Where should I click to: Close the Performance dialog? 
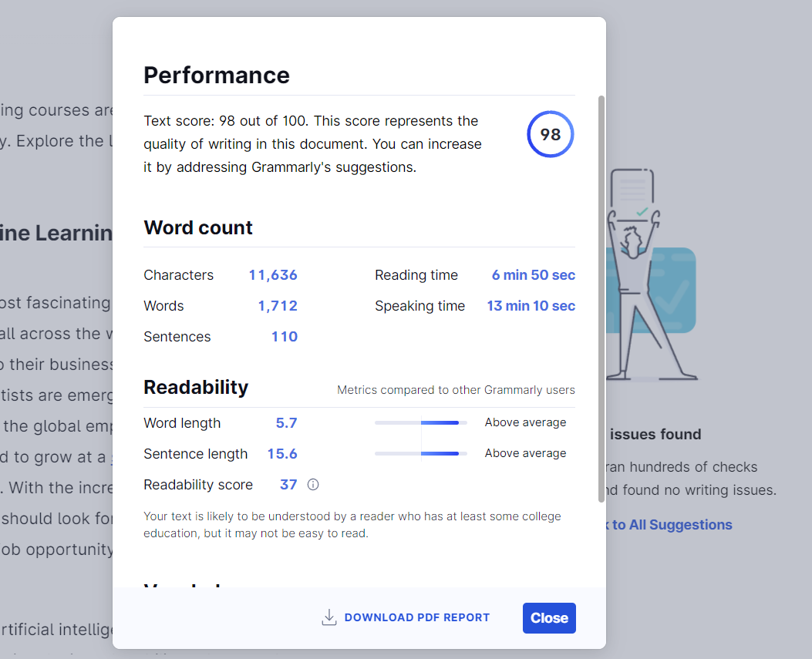tap(549, 618)
